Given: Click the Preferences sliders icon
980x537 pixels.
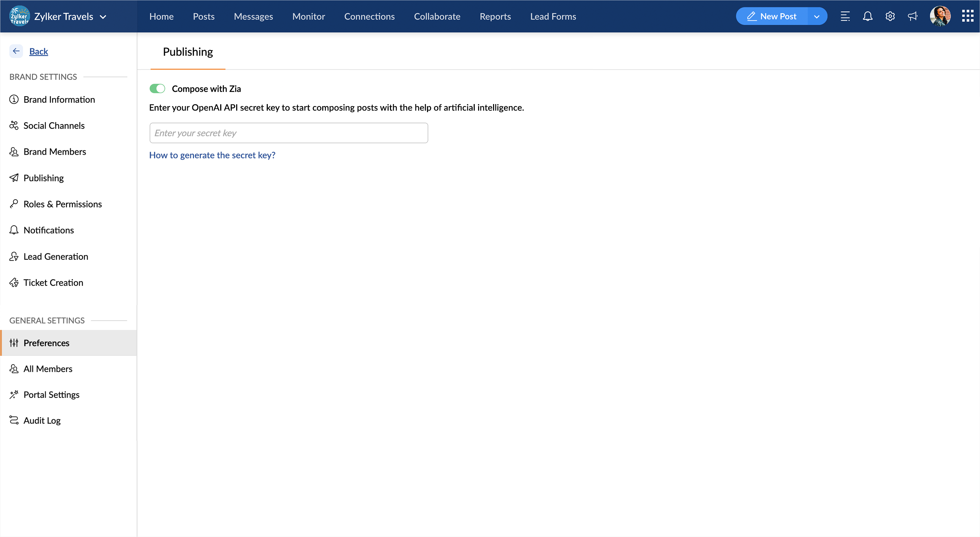Looking at the screenshot, I should (14, 343).
